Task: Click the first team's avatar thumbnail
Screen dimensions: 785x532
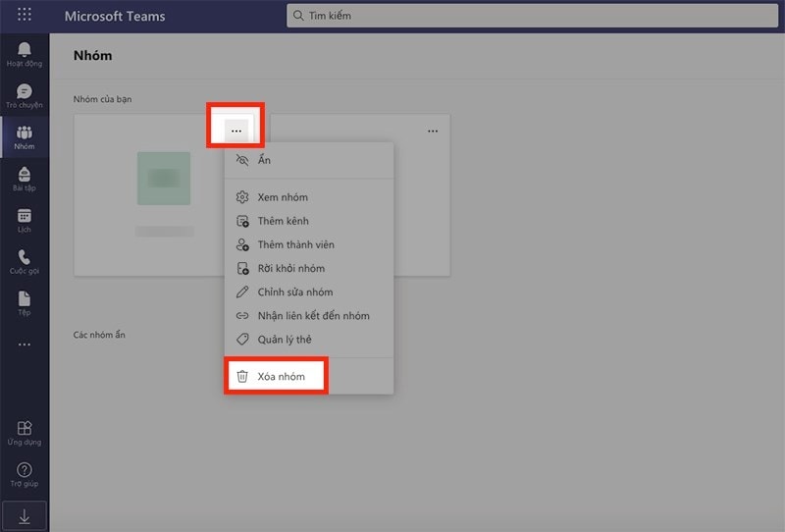Action: pos(164,179)
